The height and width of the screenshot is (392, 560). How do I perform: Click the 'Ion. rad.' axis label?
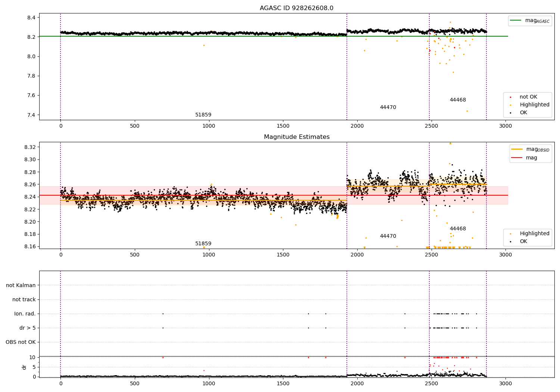(25, 314)
